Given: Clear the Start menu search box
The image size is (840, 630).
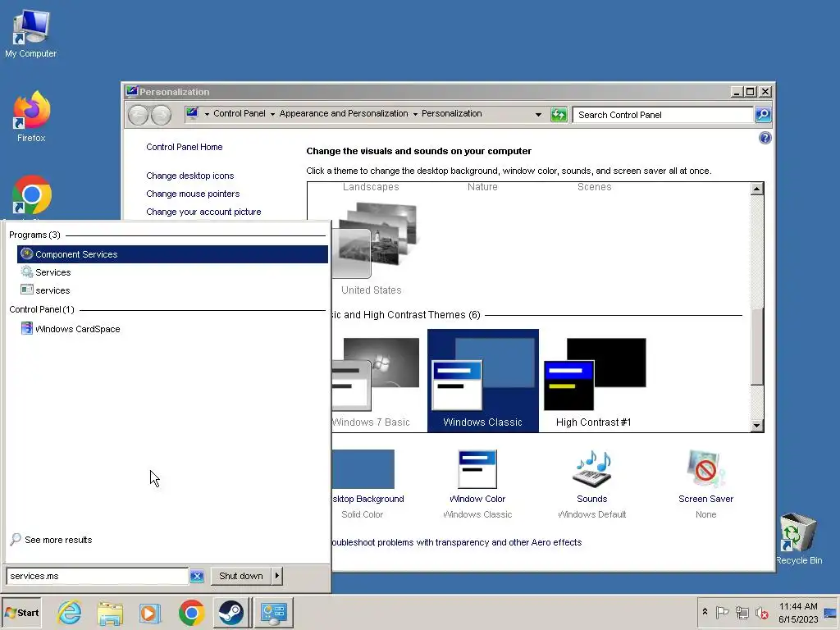Looking at the screenshot, I should click(x=197, y=576).
